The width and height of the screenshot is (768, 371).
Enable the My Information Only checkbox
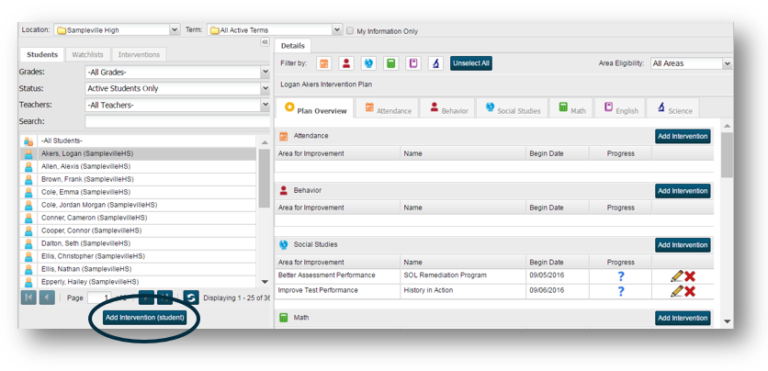point(350,31)
